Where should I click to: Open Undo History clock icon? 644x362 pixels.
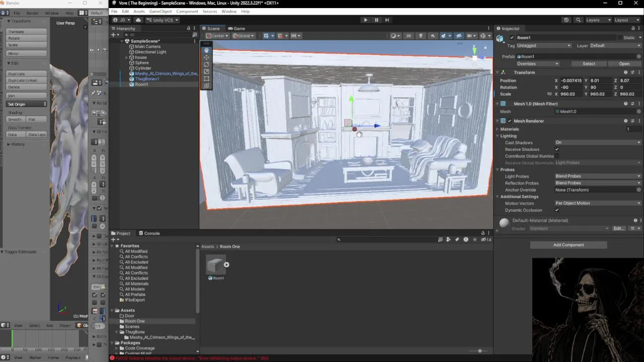coord(566,20)
